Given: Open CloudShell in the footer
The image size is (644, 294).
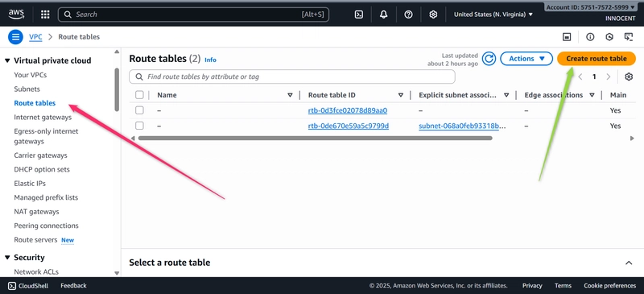Looking at the screenshot, I should [x=28, y=285].
